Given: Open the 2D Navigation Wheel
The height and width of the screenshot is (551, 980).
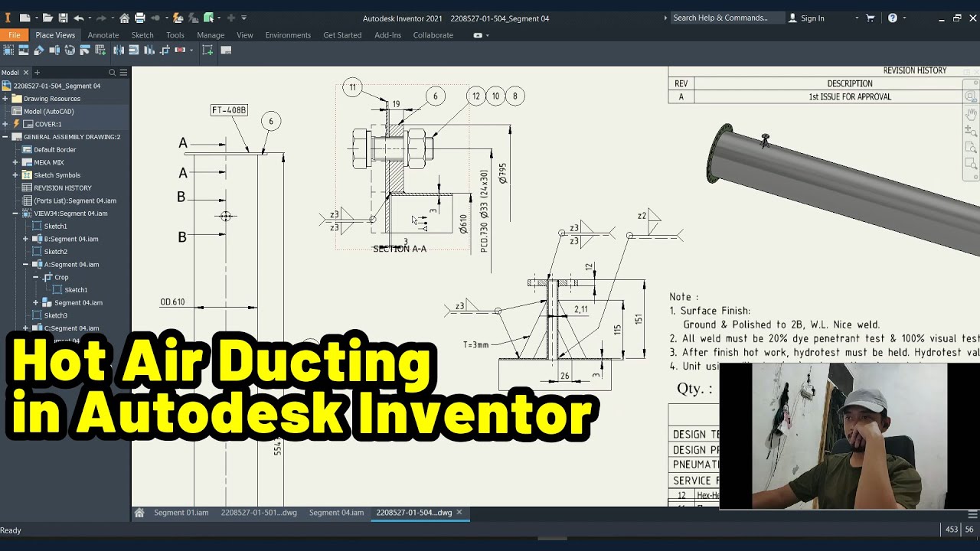Looking at the screenshot, I should [971, 97].
